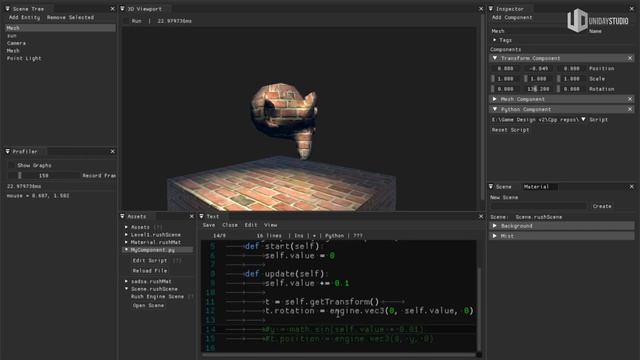This screenshot has width=640, height=360.
Task: Collapse the Inspector panel using its triangle icon
Action: (491, 9)
